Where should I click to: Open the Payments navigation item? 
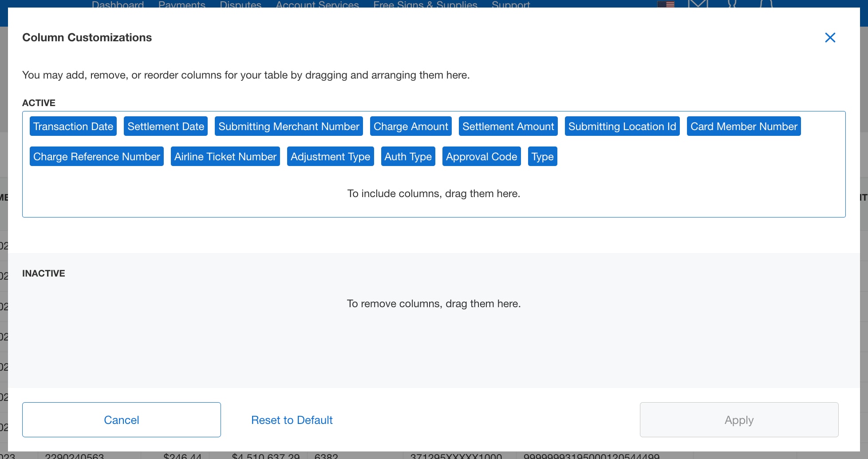pyautogui.click(x=181, y=4)
